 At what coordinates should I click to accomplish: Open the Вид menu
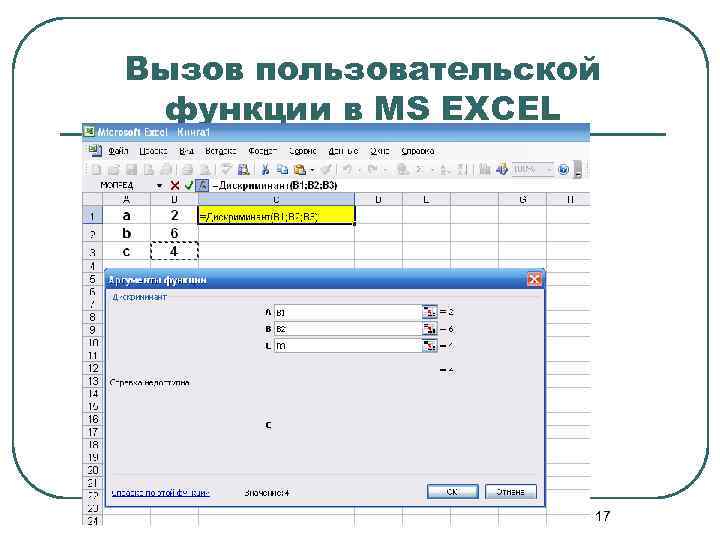(186, 151)
